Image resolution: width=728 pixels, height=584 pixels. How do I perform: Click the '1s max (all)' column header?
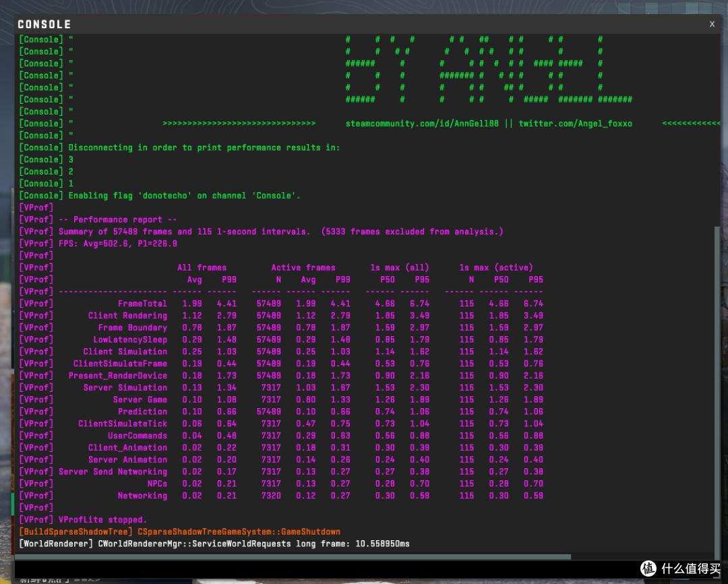400,267
